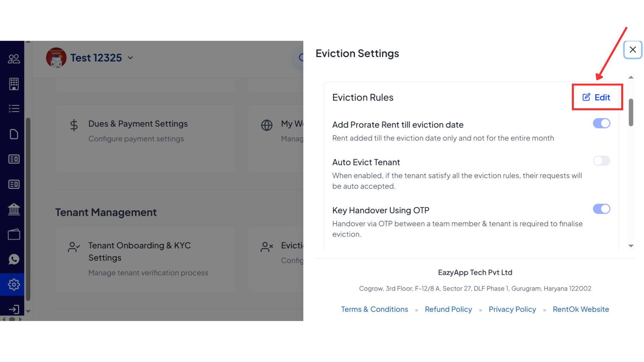Screen dimensions: 644x362
Task: Open the bank building sidebar icon
Action: click(x=14, y=209)
